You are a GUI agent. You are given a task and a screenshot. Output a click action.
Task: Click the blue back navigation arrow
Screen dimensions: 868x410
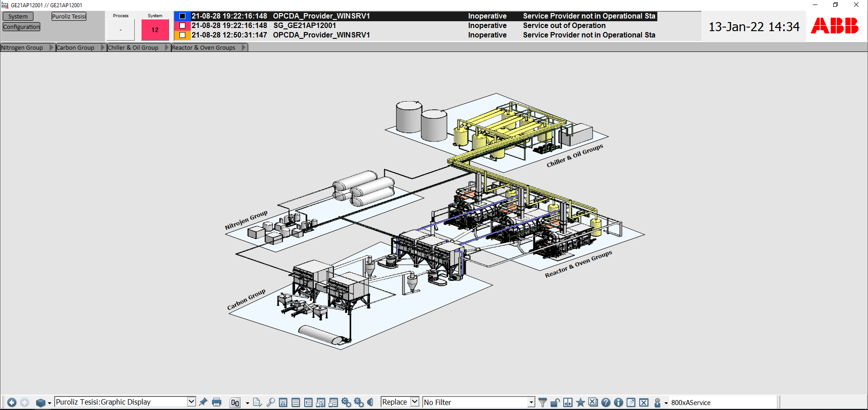[x=12, y=402]
